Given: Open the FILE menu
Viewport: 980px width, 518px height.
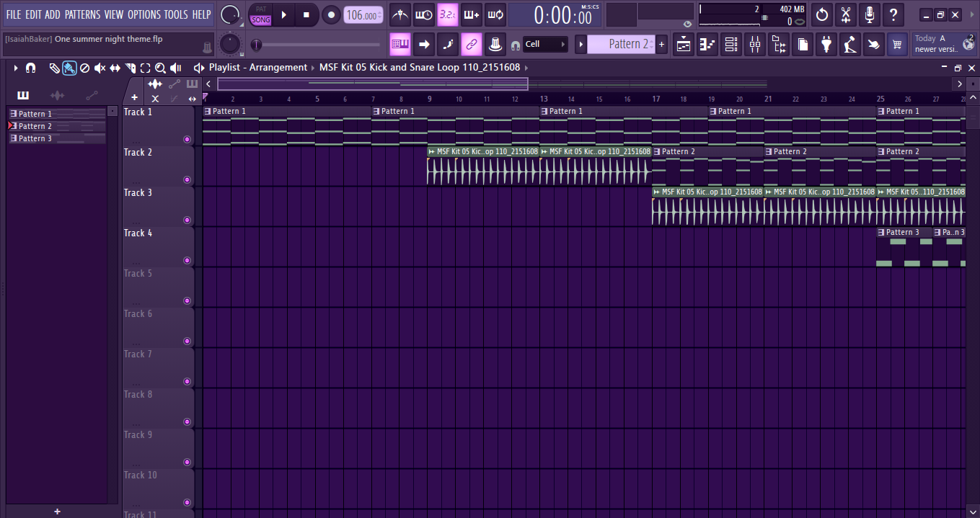Looking at the screenshot, I should [x=14, y=14].
